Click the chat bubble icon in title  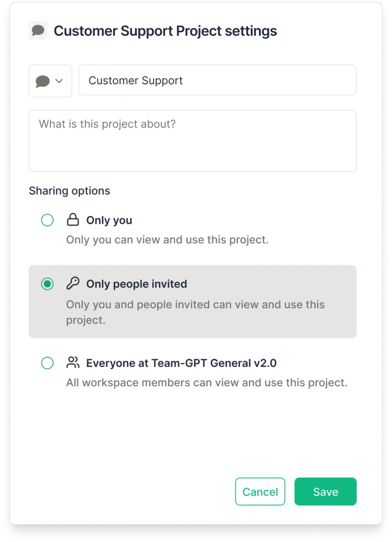pos(38,31)
